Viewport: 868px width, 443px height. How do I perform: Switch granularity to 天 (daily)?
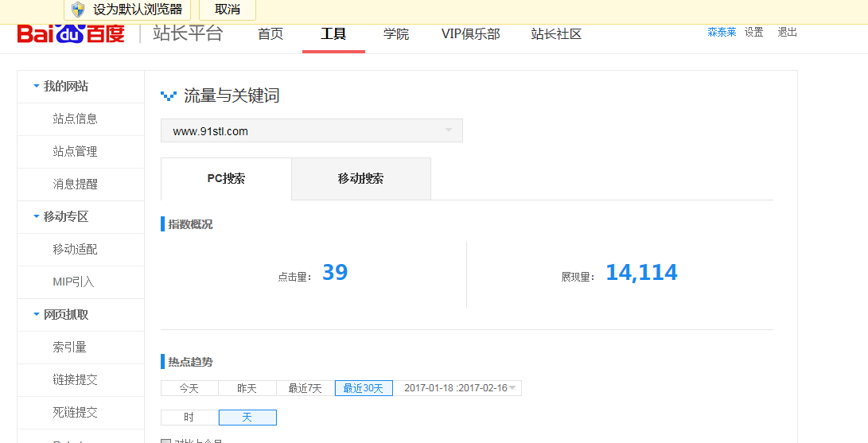(x=247, y=418)
